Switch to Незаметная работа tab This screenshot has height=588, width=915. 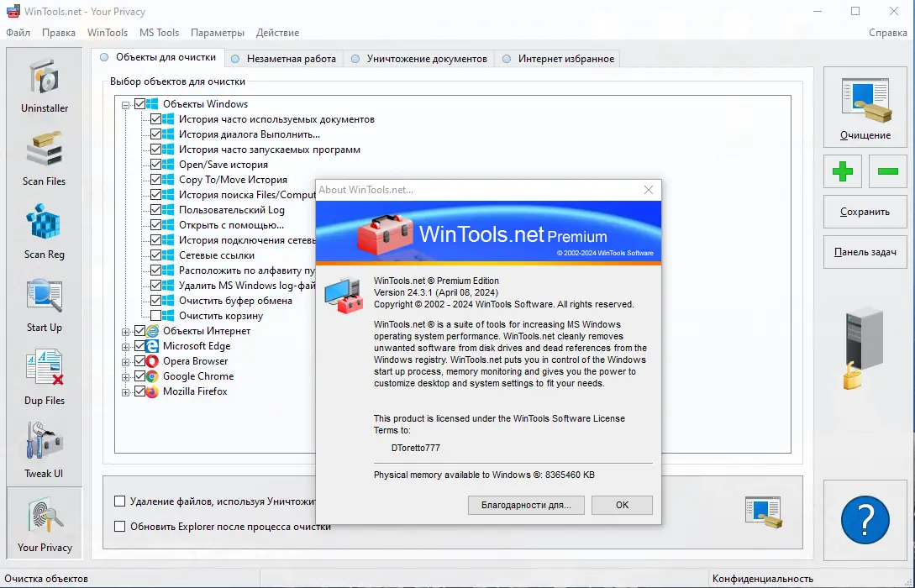[x=284, y=58]
